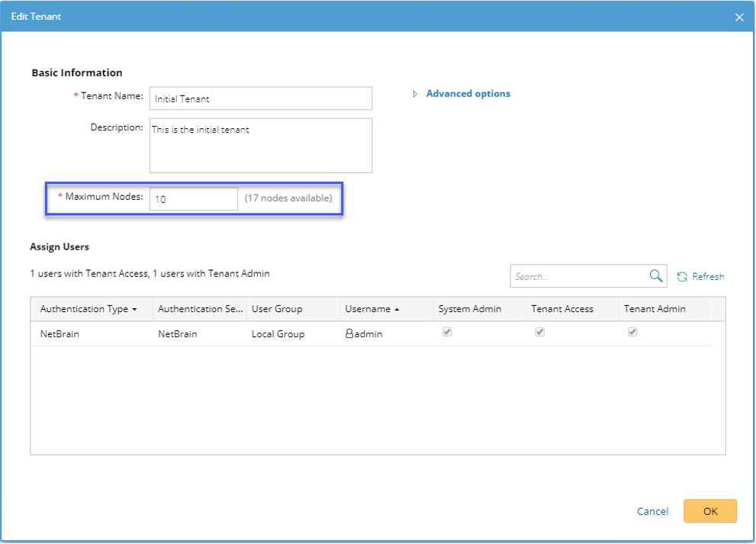The height and width of the screenshot is (544, 756).
Task: Open Authentication Type column dropdown arrow
Action: point(135,310)
